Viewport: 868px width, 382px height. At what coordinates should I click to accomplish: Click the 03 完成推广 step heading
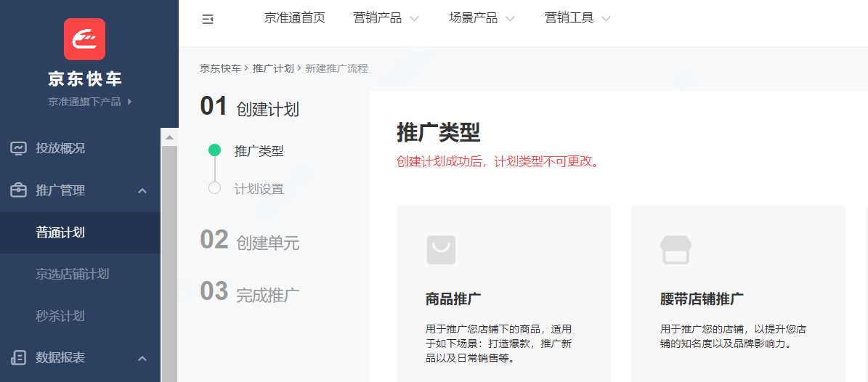[x=250, y=292]
